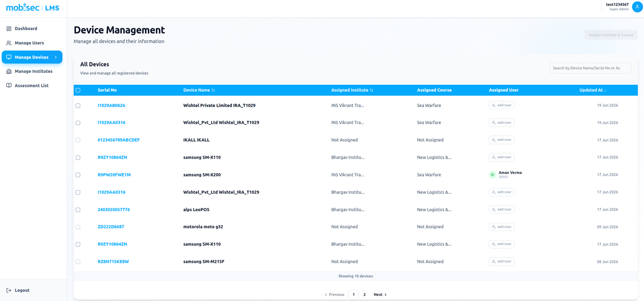Image resolution: width=644 pixels, height=301 pixels.
Task: Check the row for 0123456789ABCDEF
Action: click(78, 140)
